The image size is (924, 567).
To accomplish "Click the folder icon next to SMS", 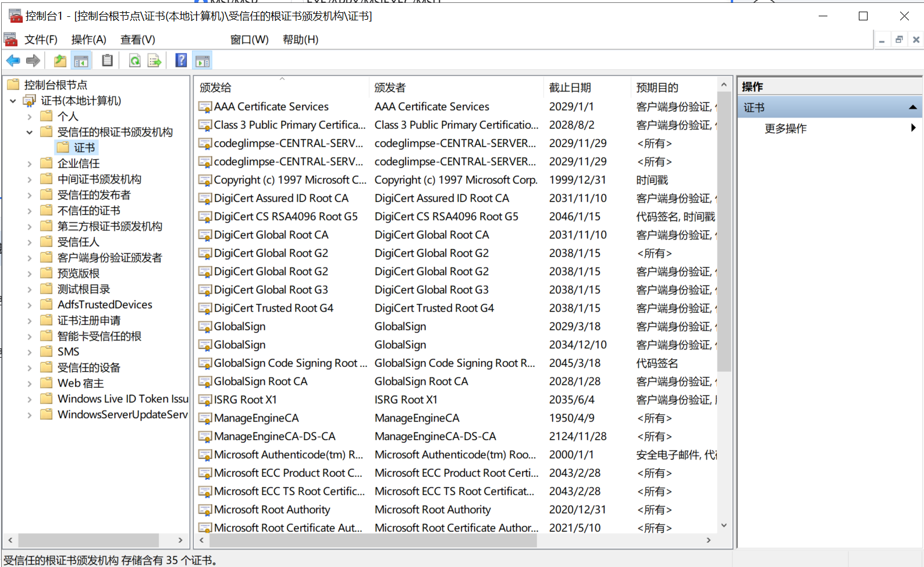I will click(x=47, y=352).
